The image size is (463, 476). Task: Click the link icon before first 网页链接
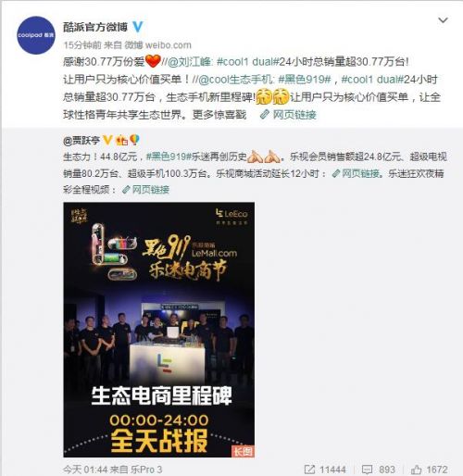[265, 115]
